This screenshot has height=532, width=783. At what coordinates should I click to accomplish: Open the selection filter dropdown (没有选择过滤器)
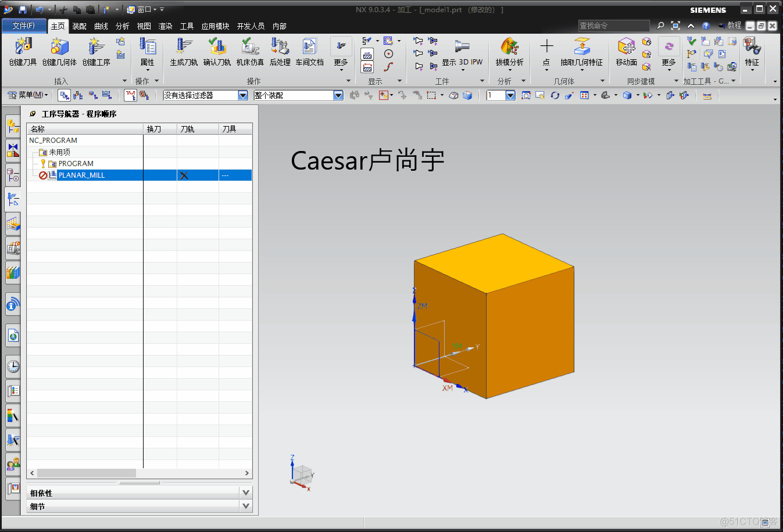point(205,95)
